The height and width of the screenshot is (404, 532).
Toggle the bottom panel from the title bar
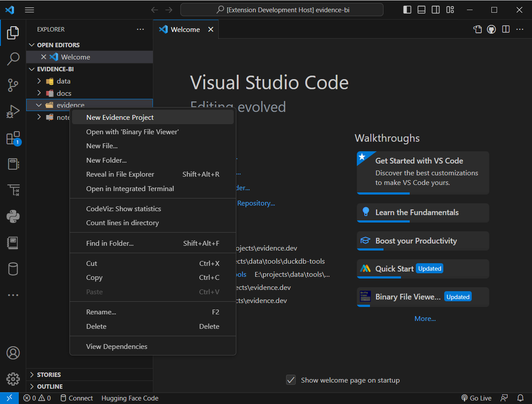click(x=421, y=9)
